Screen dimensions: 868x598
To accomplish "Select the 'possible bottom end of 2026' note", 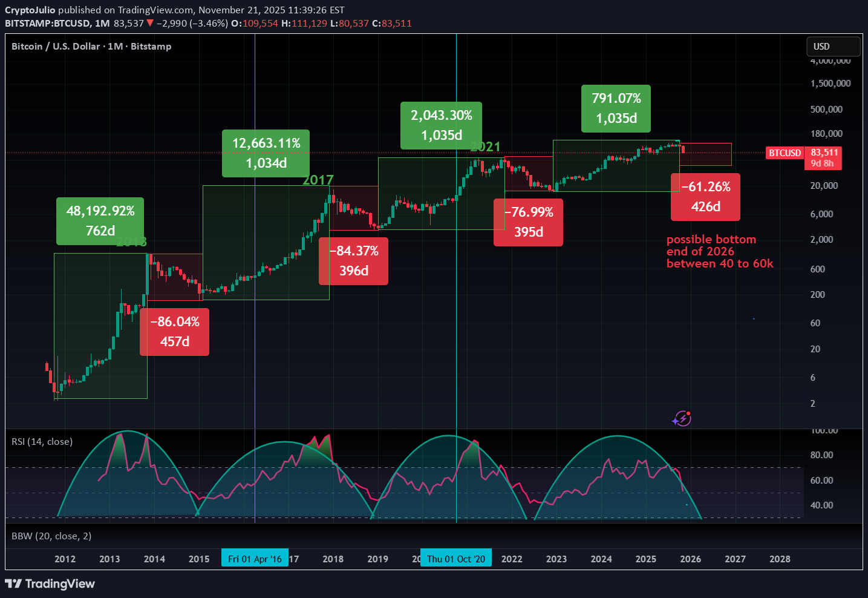I will (x=719, y=251).
